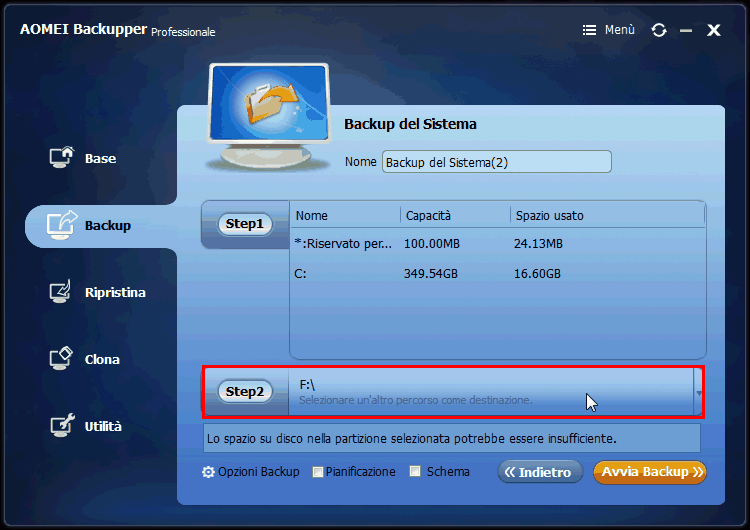Click the '16.60GB' used space value

pos(537,274)
